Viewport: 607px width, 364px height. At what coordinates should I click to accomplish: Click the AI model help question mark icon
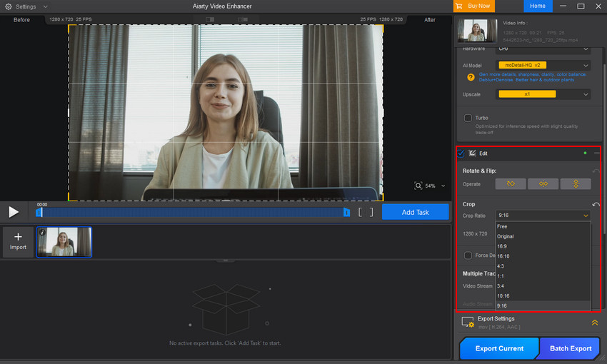[471, 77]
